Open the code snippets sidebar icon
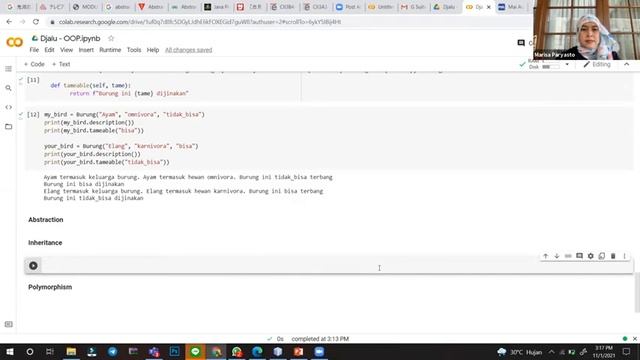This screenshot has height=360, width=640. [x=8, y=107]
